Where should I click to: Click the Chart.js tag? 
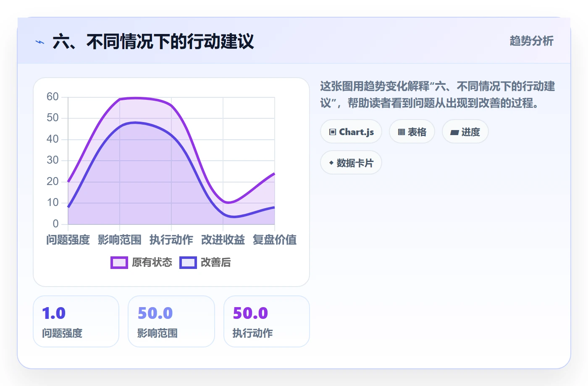(351, 132)
